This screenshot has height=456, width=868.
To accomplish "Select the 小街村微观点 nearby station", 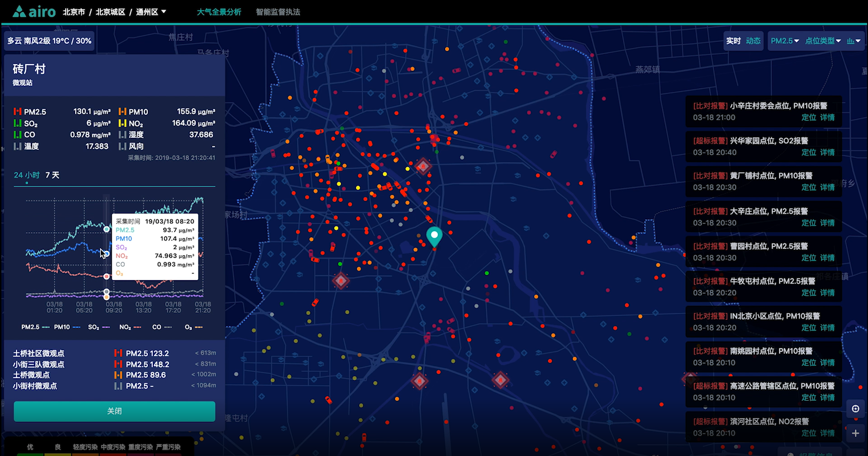I will (x=35, y=386).
